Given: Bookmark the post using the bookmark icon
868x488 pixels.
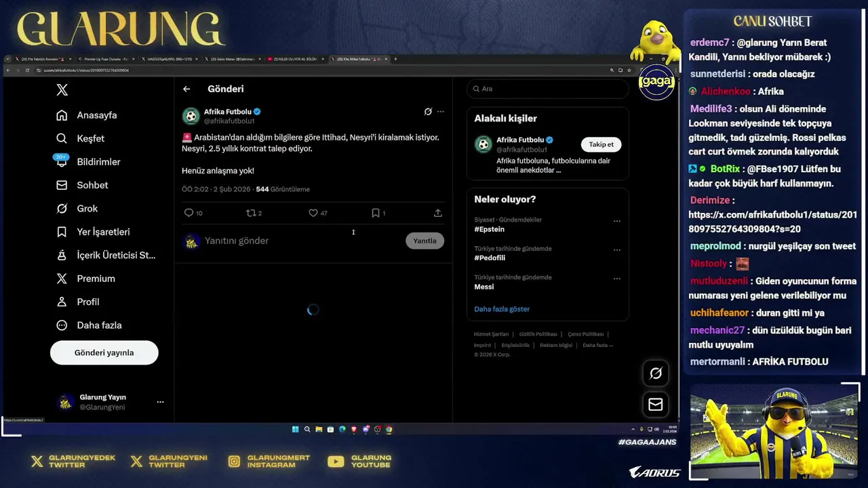Looking at the screenshot, I should [x=375, y=213].
